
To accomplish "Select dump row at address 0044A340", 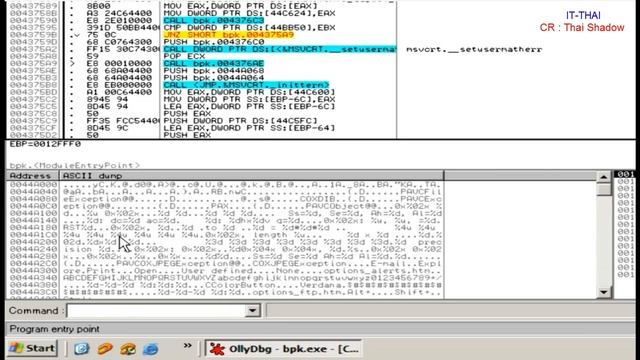I will [225, 278].
